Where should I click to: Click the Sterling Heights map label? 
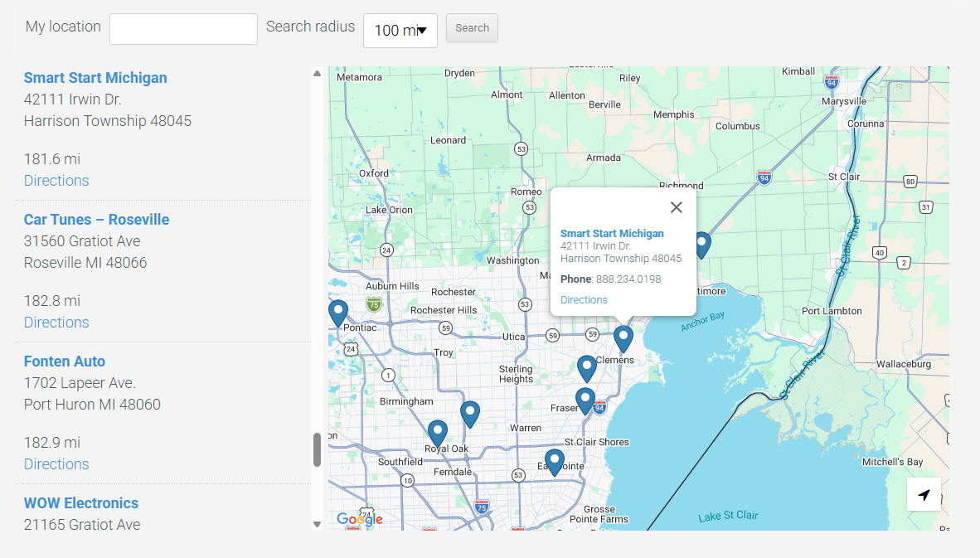click(x=517, y=374)
